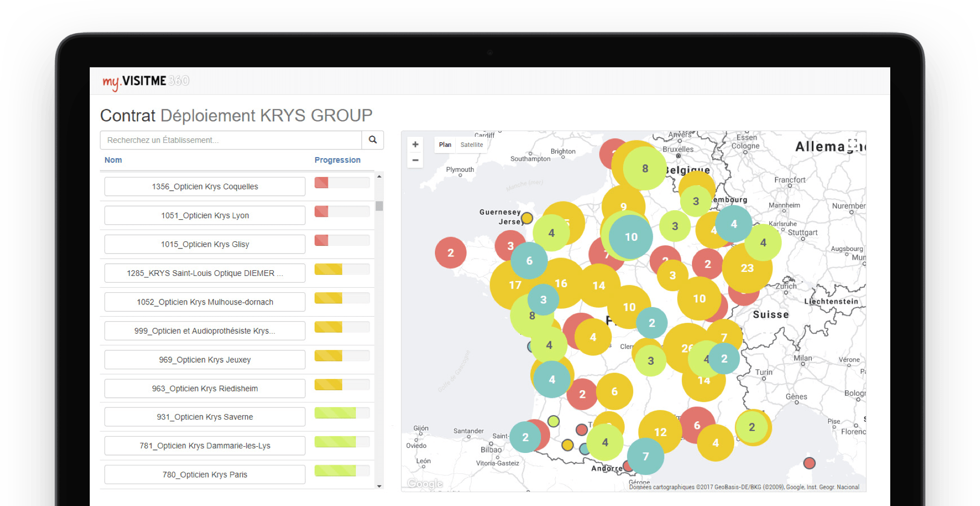Sort list by Nom column
The width and height of the screenshot is (980, 506).
(113, 160)
